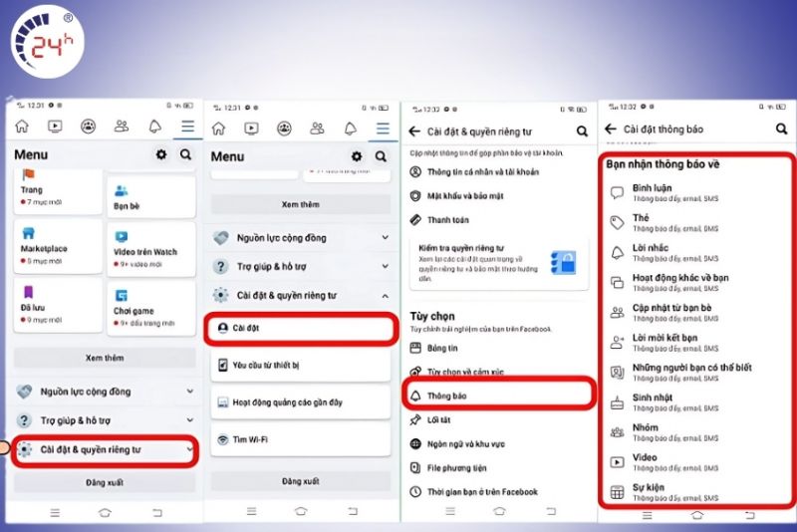Open Marketplace shortcut card

[58, 246]
